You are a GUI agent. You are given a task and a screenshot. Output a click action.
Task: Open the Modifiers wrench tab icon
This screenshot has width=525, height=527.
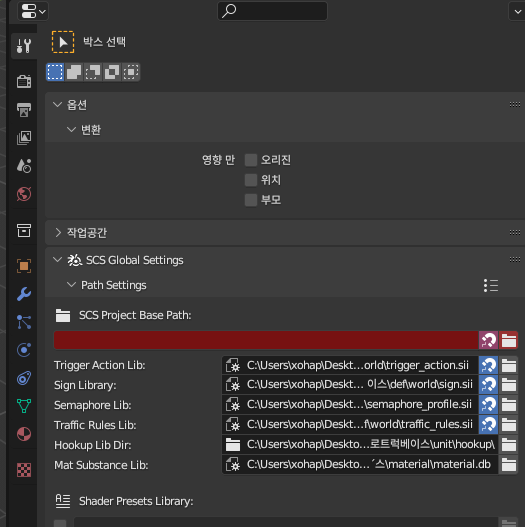click(x=24, y=294)
